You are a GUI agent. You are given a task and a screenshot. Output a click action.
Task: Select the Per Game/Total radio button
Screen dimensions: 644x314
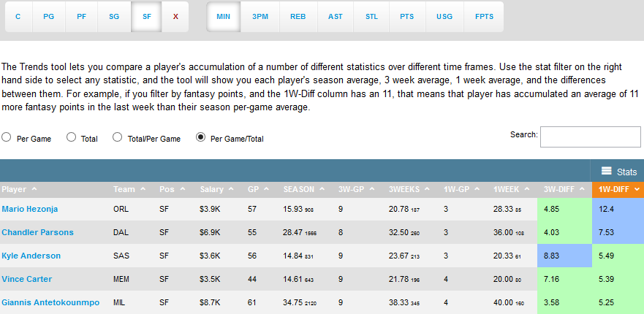pyautogui.click(x=200, y=137)
